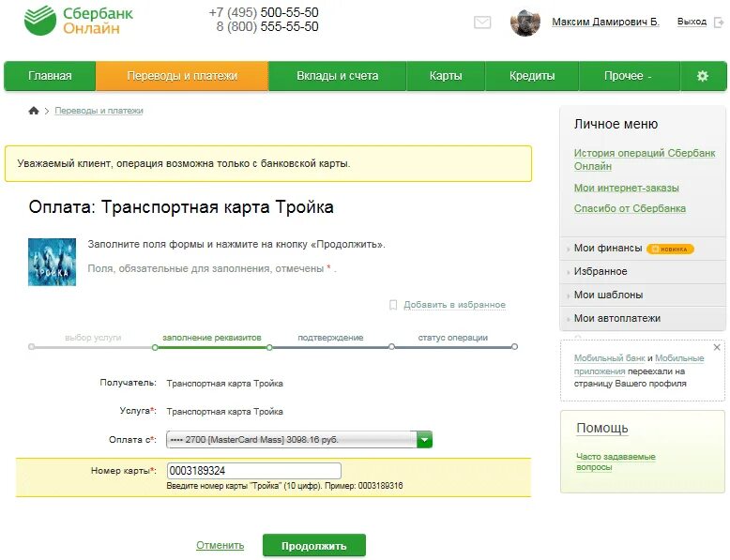Click the статус операции progress step
The width and height of the screenshot is (730, 560).
pos(452,338)
